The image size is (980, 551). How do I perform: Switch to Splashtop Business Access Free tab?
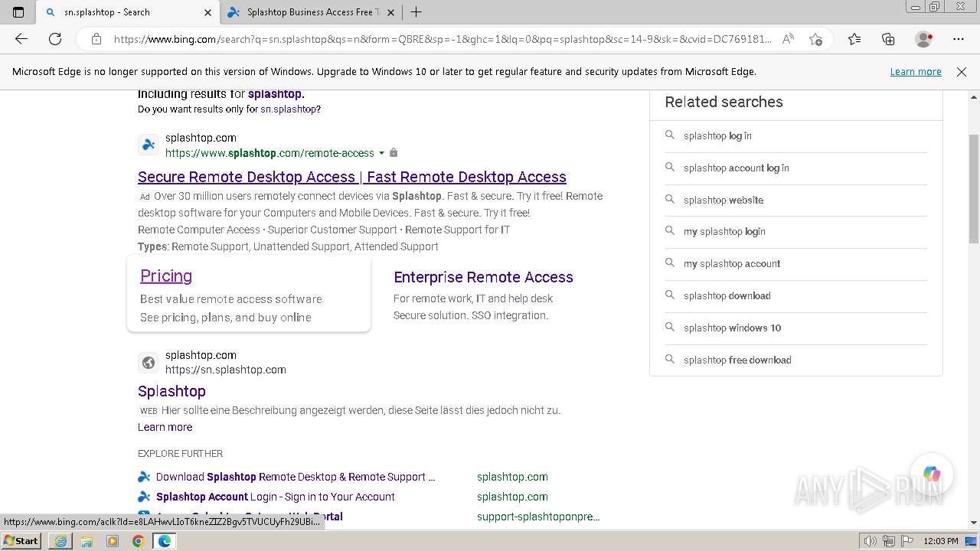tap(309, 12)
